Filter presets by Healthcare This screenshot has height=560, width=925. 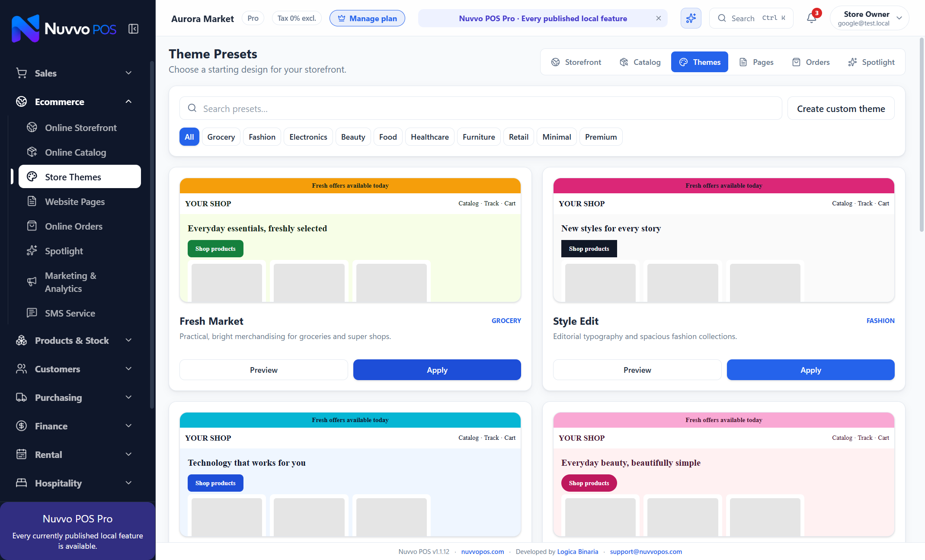tap(430, 137)
